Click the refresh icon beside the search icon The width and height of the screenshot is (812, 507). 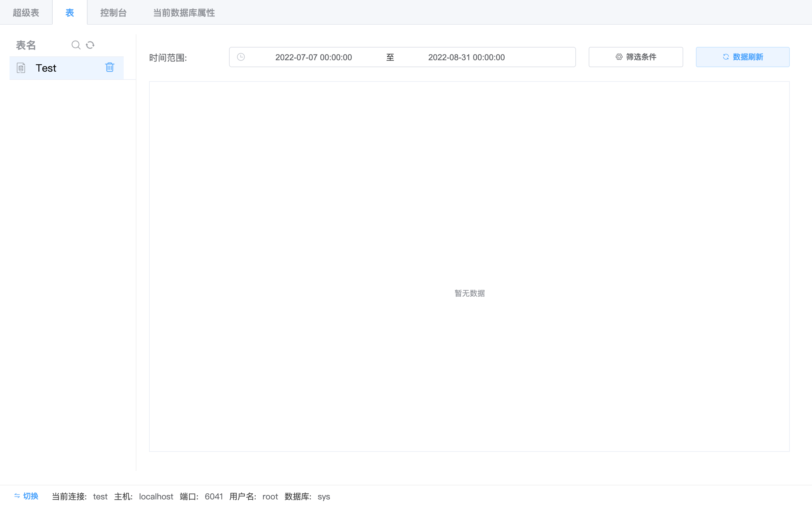tap(90, 45)
